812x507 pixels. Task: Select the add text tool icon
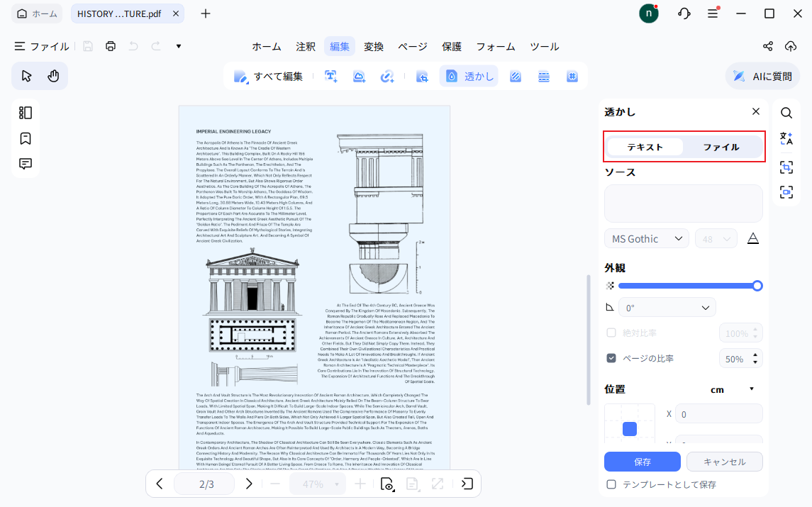[331, 76]
